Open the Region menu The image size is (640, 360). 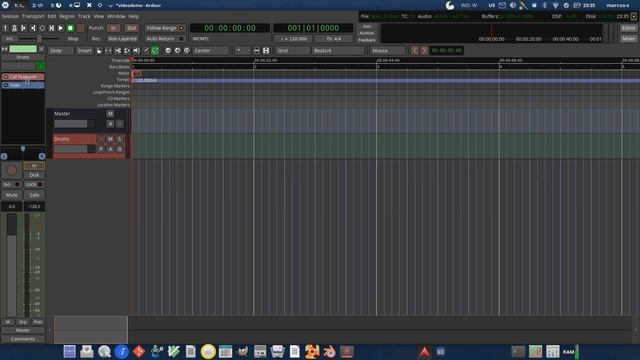click(67, 16)
